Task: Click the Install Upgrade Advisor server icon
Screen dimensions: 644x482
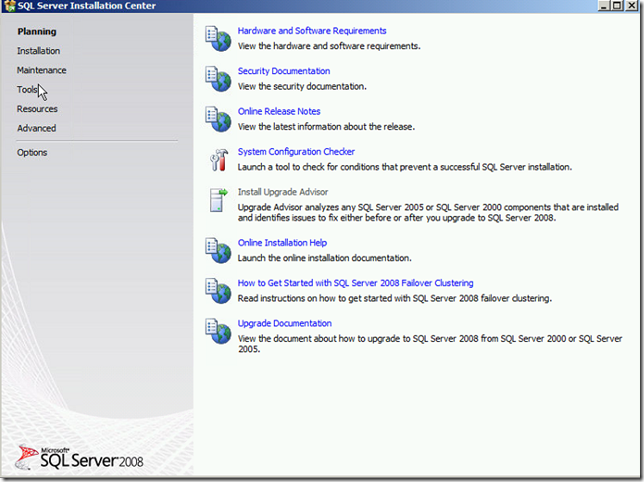Action: (218, 200)
